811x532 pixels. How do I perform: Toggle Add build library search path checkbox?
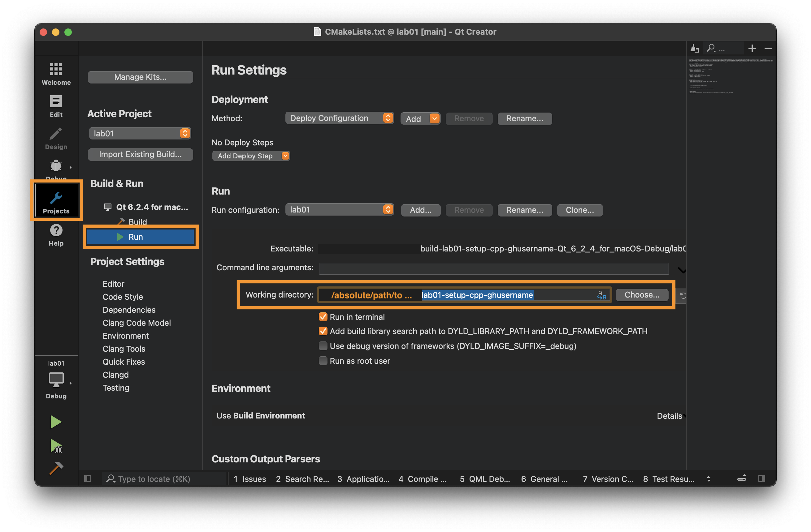tap(323, 331)
